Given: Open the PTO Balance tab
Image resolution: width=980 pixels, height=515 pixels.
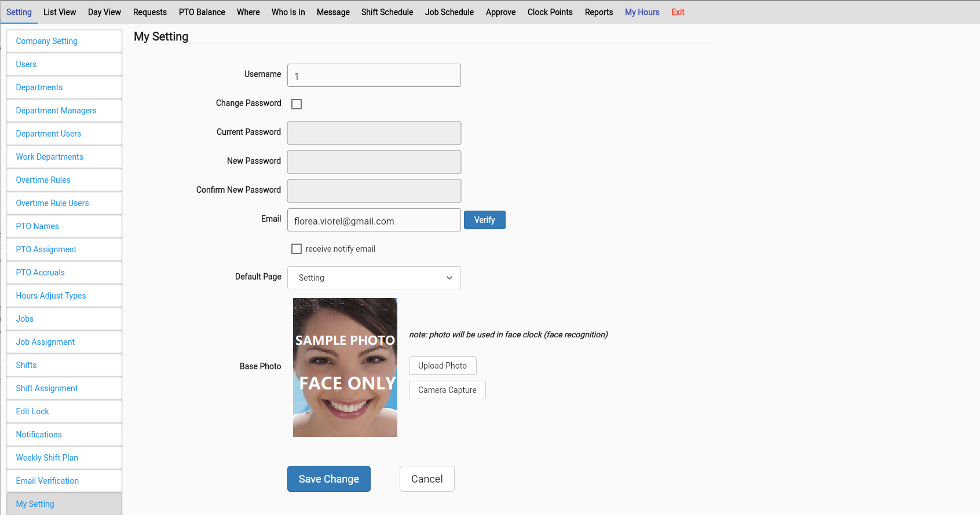Looking at the screenshot, I should (202, 12).
